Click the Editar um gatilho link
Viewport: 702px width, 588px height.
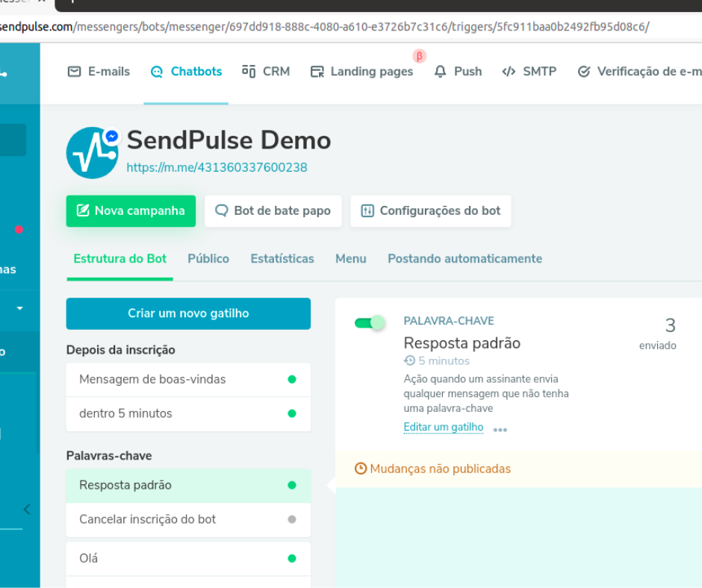pos(443,427)
